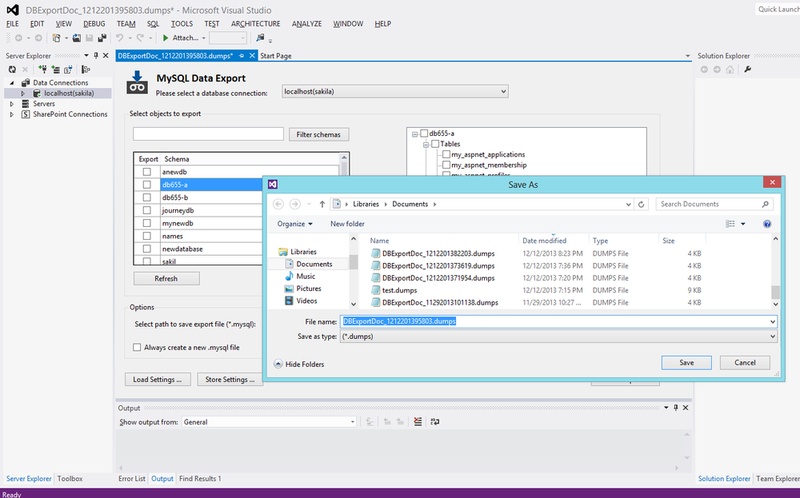
Task: Click Connect to Database icon in Server Explorer
Action: pyautogui.click(x=42, y=69)
